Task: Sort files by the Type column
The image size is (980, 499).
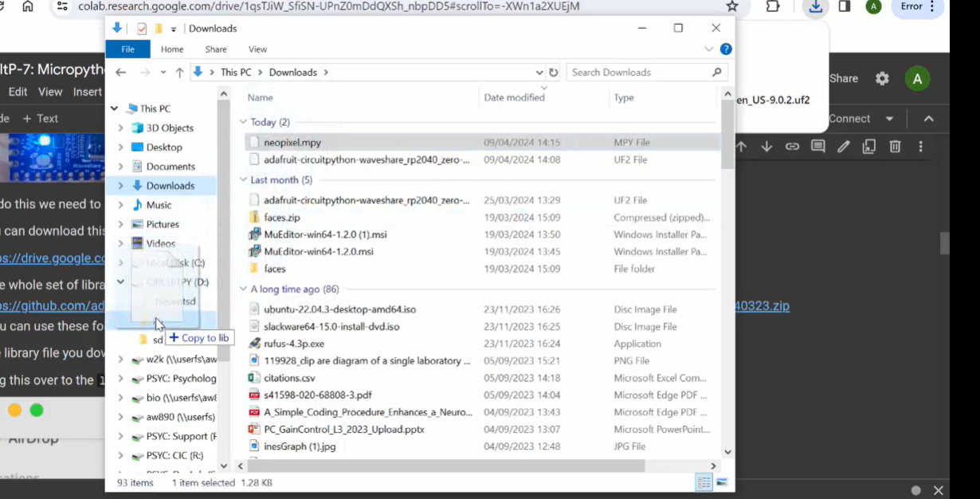Action: pos(624,97)
